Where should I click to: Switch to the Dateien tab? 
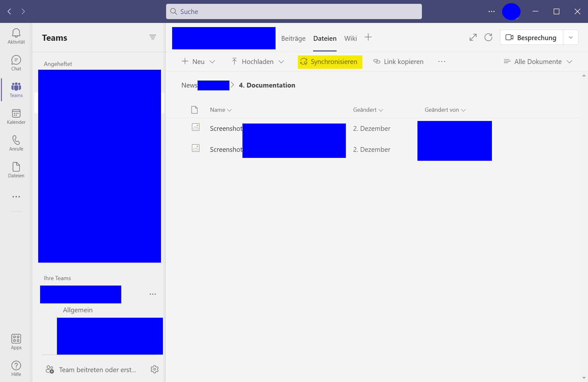[325, 38]
